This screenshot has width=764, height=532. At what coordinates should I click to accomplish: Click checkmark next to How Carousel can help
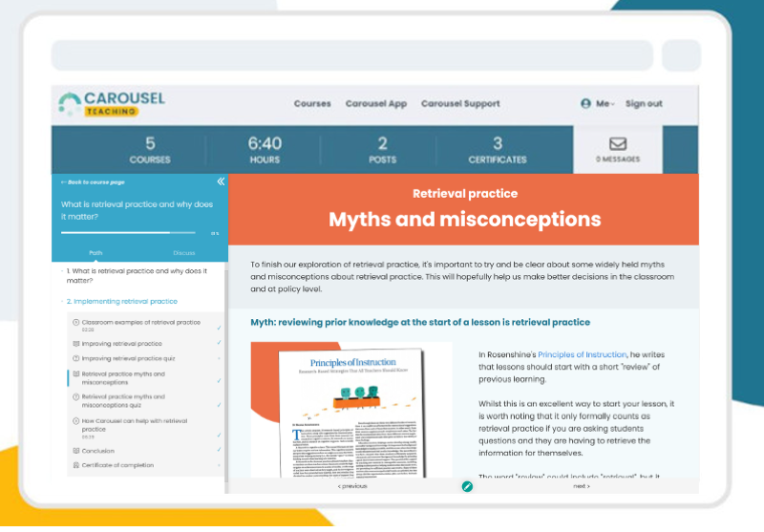[x=219, y=435]
